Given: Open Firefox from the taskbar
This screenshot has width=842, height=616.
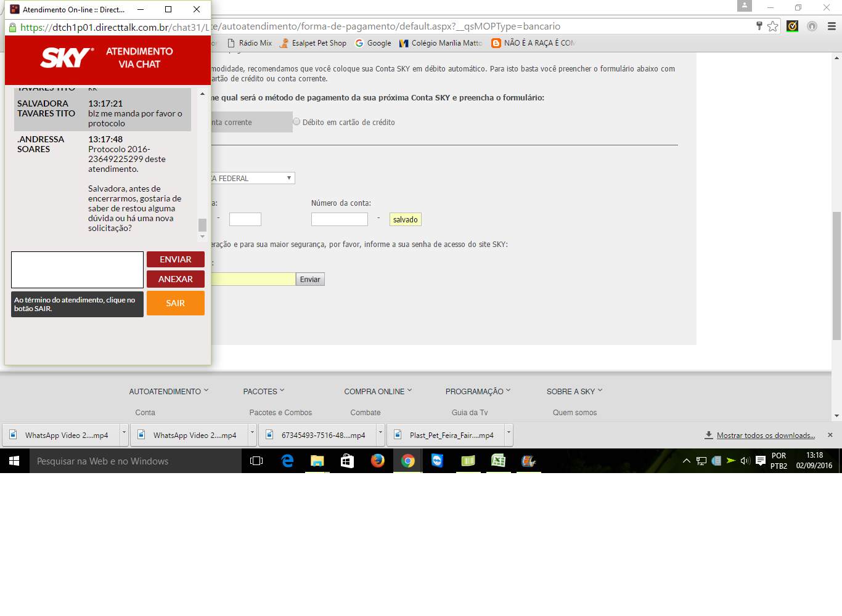Looking at the screenshot, I should point(377,461).
